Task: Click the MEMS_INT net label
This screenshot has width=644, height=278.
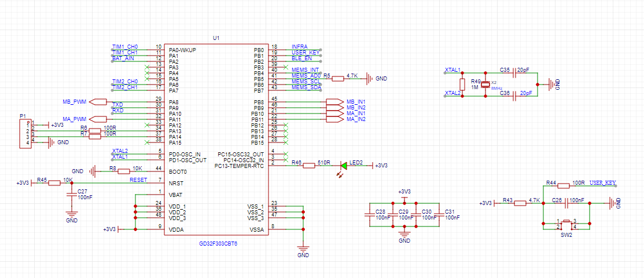Action: point(305,70)
